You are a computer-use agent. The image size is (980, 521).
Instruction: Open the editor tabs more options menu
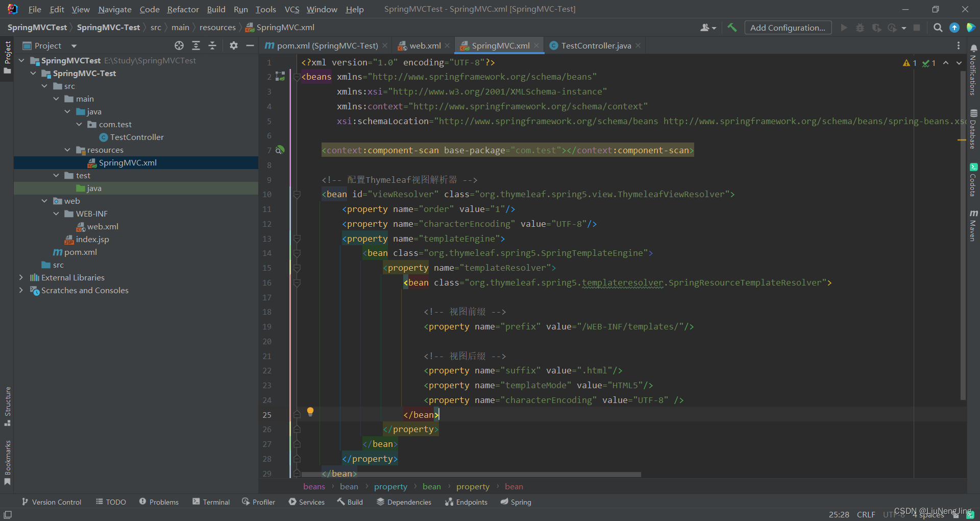pyautogui.click(x=959, y=45)
